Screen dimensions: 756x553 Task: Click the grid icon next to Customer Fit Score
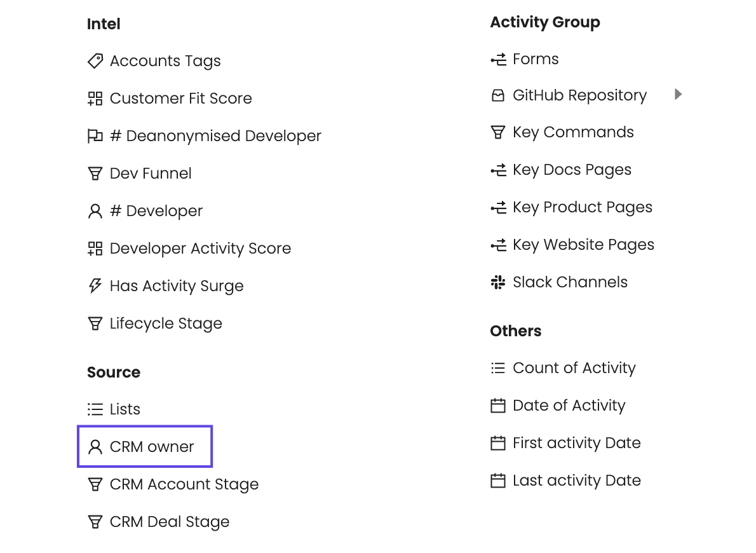click(x=95, y=99)
